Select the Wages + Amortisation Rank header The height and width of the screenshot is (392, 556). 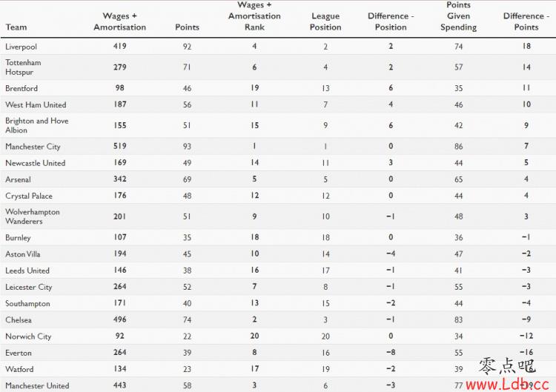click(x=254, y=16)
